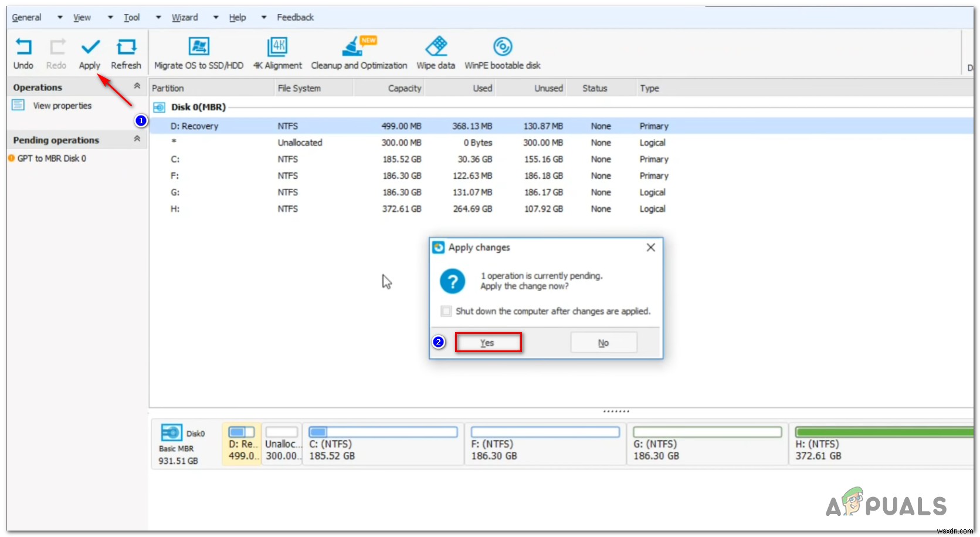Click the Refresh icon
Viewport: 980px width, 537px height.
[x=126, y=53]
